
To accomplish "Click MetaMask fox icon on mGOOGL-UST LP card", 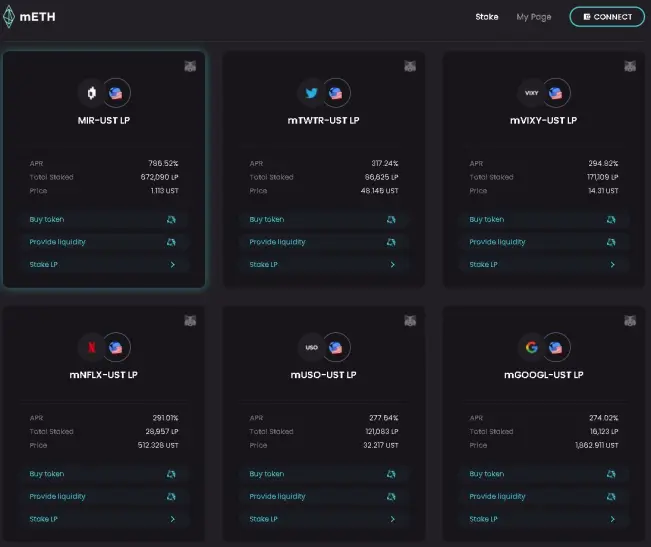I will (630, 320).
